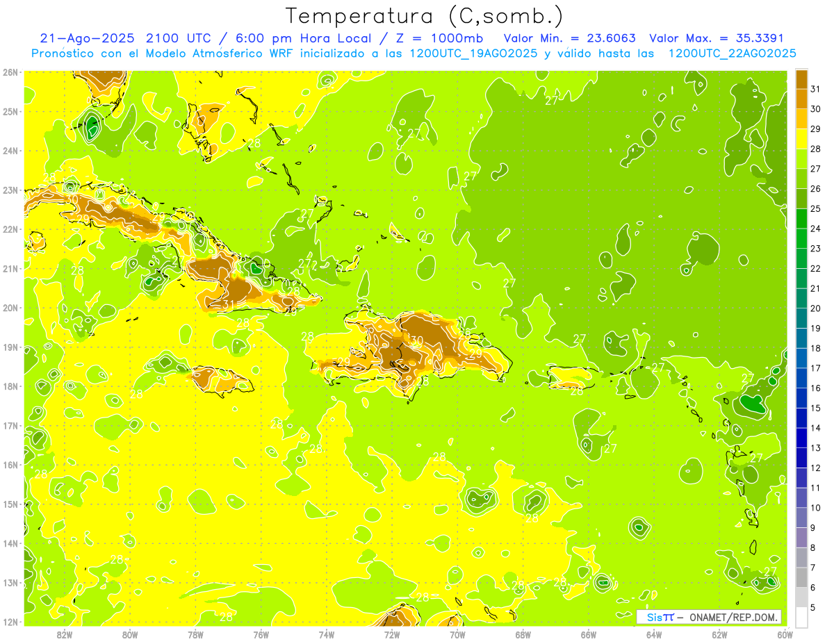Click the latitude axis label "22N"

coord(10,229)
